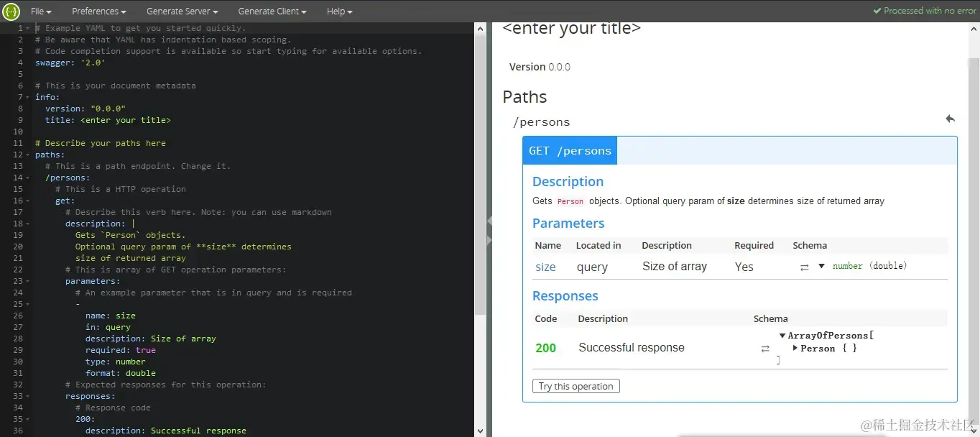Click the Paths heading in preview

524,97
